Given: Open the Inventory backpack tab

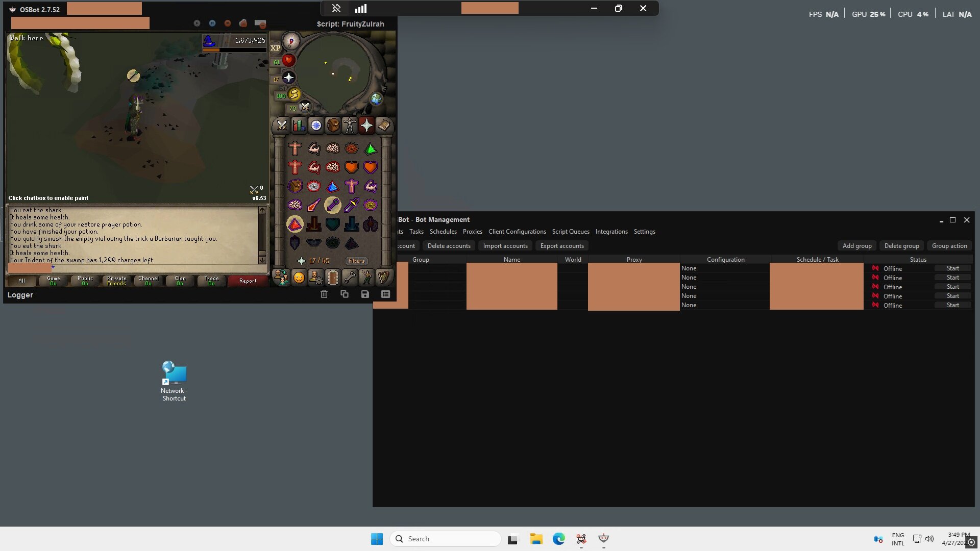Looking at the screenshot, I should point(333,126).
